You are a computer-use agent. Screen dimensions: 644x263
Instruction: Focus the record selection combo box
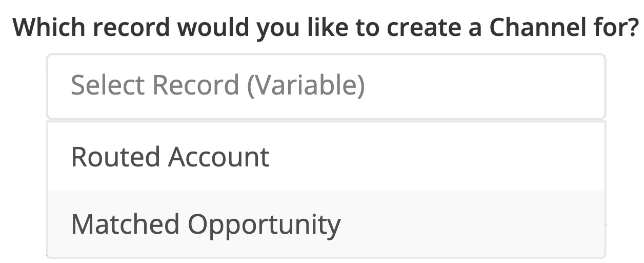[x=326, y=86]
